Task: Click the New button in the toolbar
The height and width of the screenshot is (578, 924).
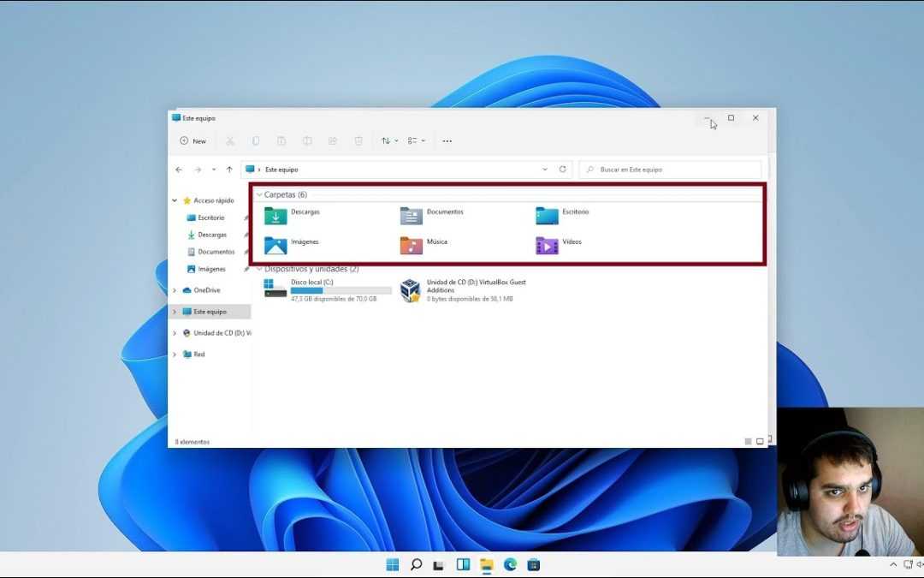Action: (192, 141)
